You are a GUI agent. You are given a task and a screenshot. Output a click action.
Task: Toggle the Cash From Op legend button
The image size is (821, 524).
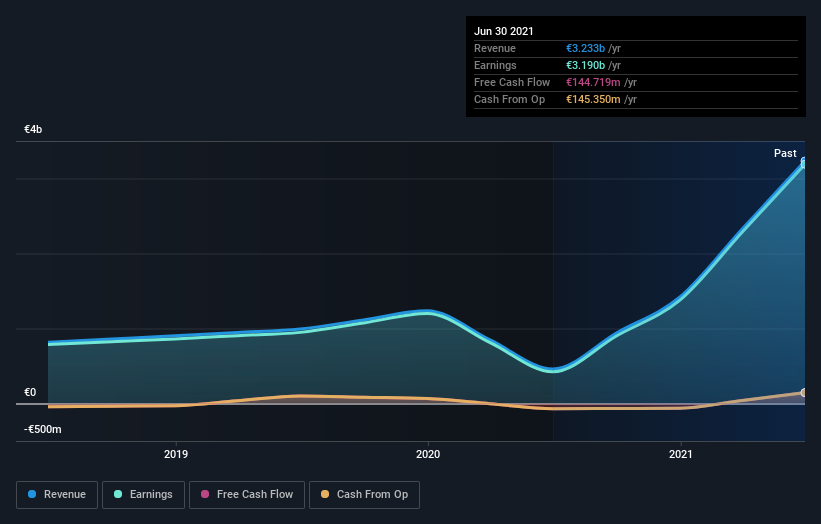(364, 495)
